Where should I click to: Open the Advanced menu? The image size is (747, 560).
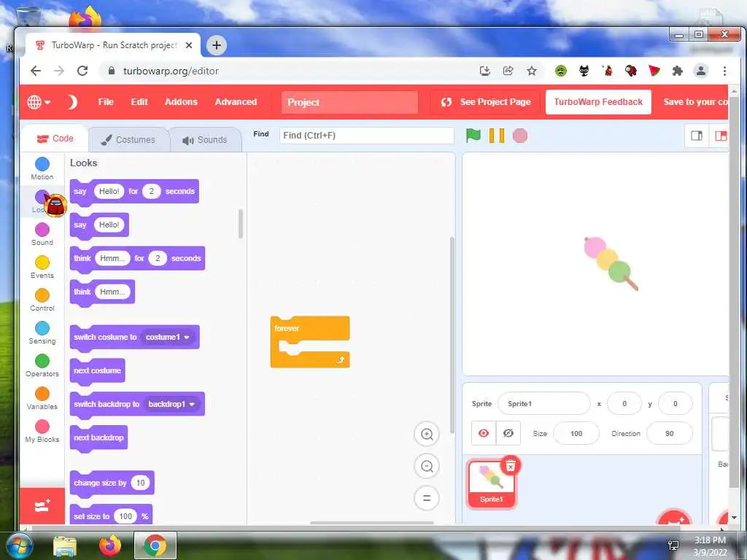click(236, 102)
